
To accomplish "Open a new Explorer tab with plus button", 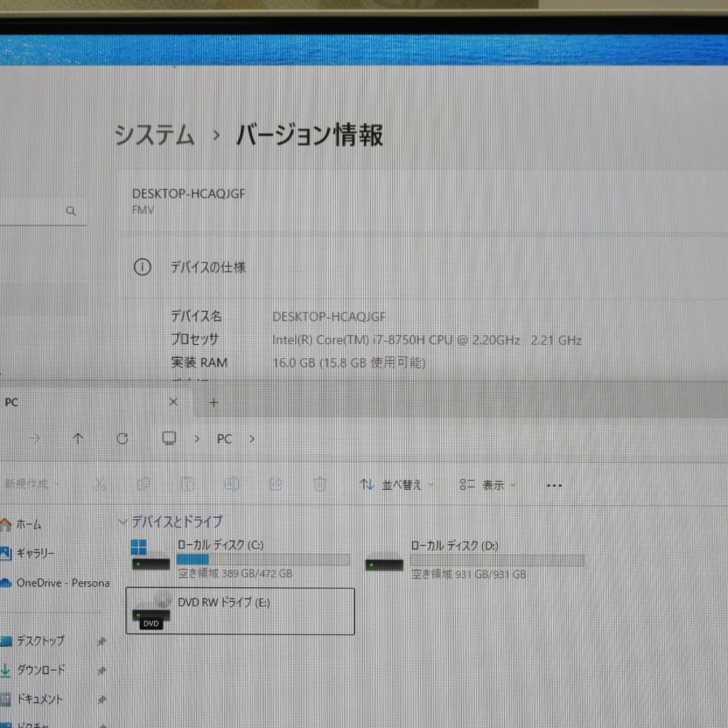I will click(x=213, y=402).
